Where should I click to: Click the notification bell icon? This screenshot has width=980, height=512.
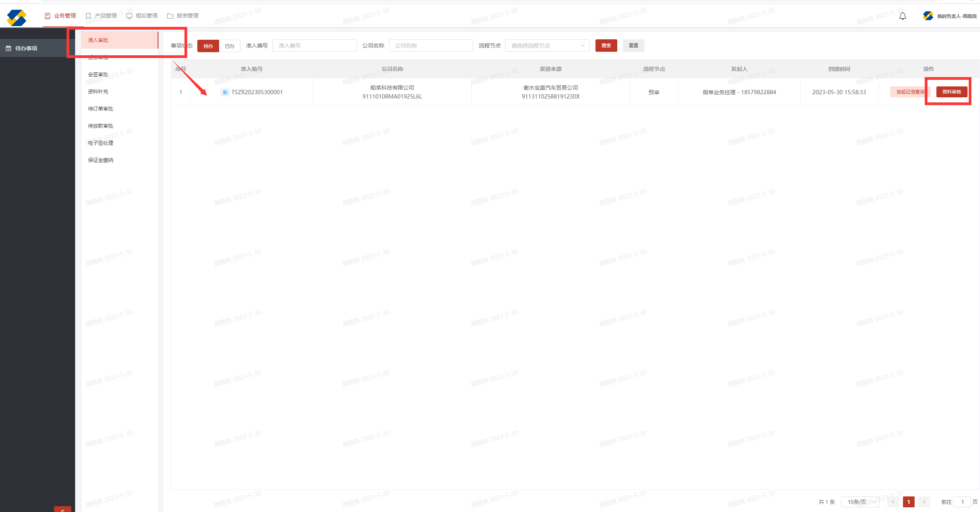[903, 16]
